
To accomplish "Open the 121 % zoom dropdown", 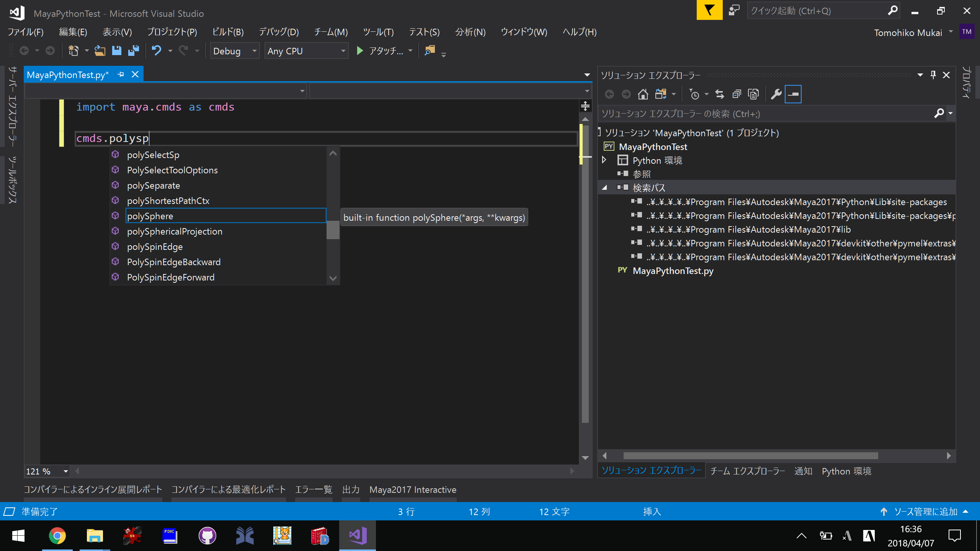I will click(x=65, y=471).
